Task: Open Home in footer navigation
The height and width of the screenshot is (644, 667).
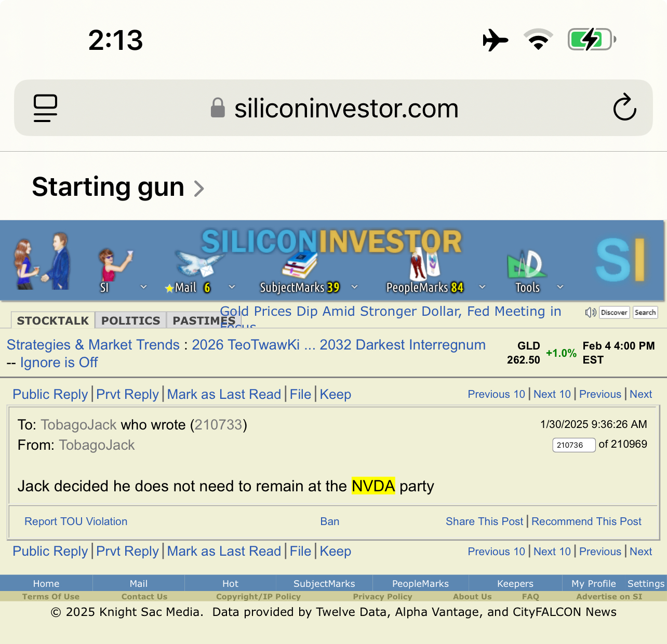Action: point(46,584)
